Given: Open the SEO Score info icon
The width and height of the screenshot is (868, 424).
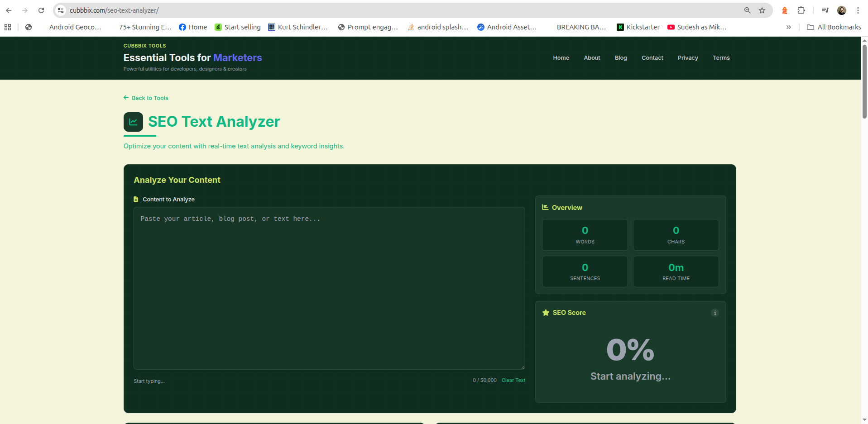Looking at the screenshot, I should pos(715,313).
